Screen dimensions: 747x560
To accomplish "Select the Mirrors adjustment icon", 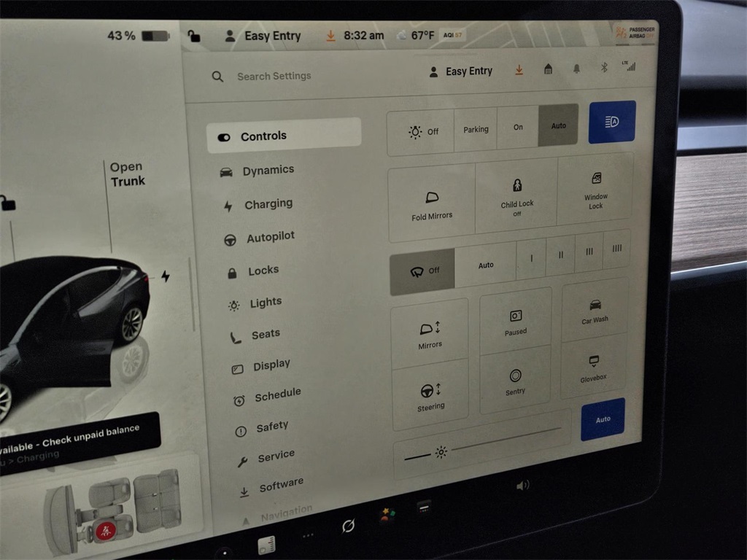I will point(430,330).
